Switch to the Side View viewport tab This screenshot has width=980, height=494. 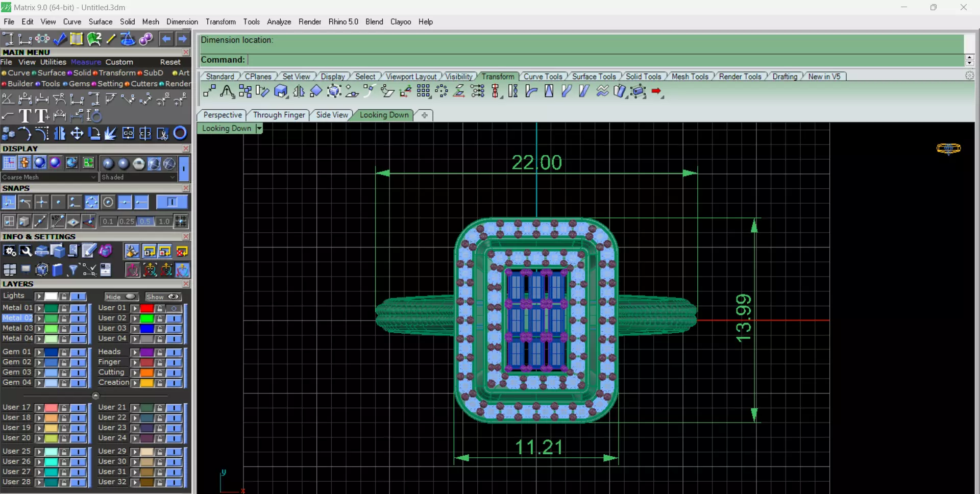[x=332, y=115]
